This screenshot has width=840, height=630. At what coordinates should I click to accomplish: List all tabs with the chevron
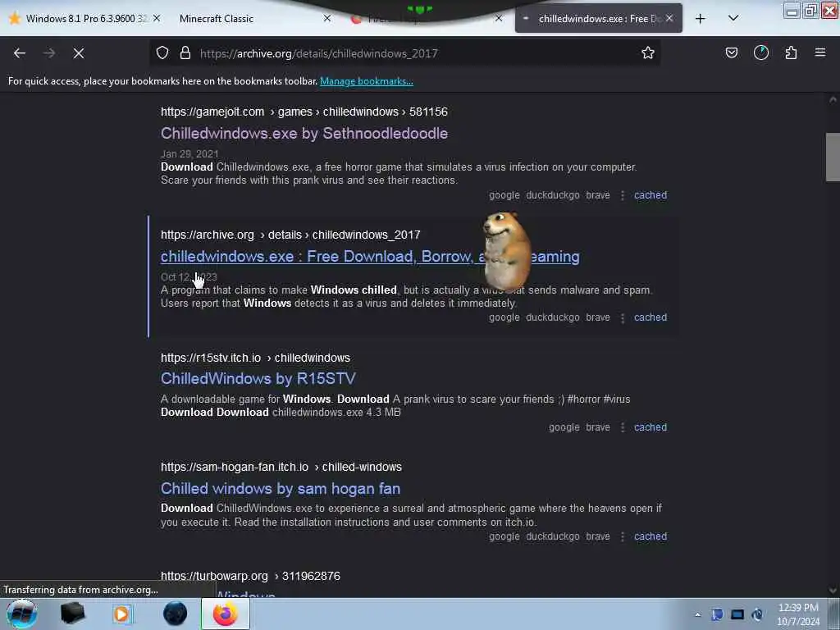click(x=733, y=18)
